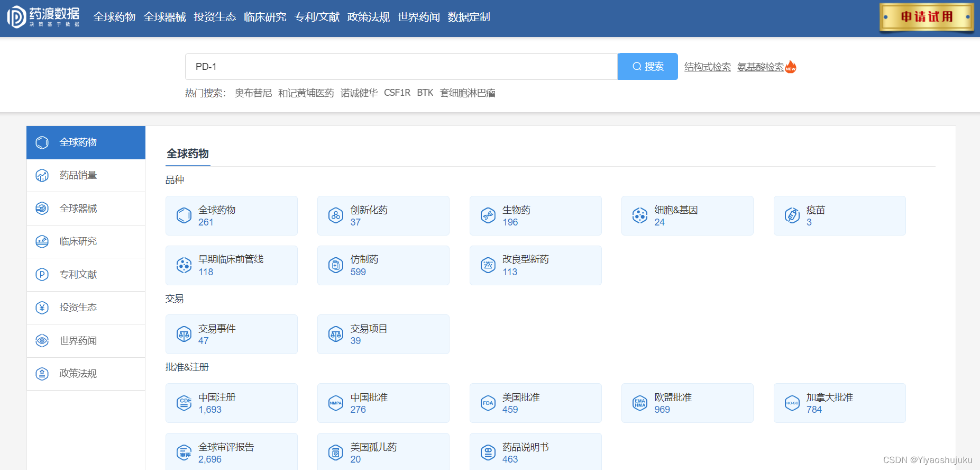Screen dimensions: 980x470
Task: Click the 全球药物 sidebar hexagon icon
Action: pos(42,142)
